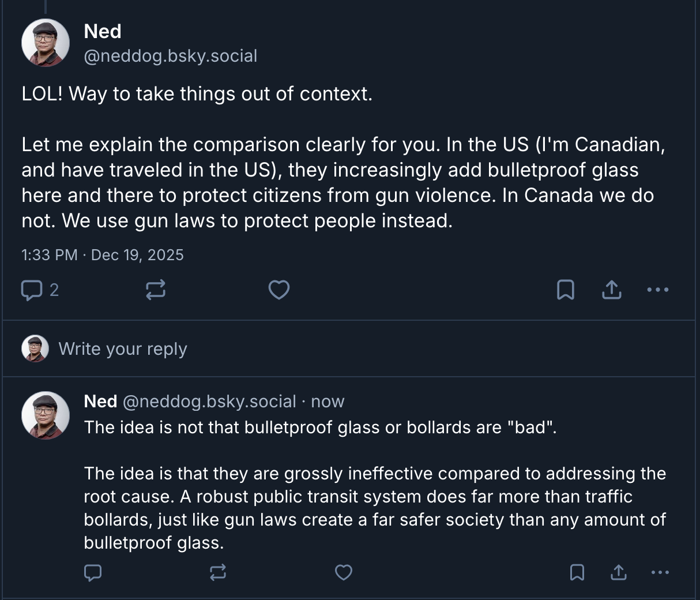The height and width of the screenshot is (600, 700).
Task: Open more options on main post
Action: 658,290
